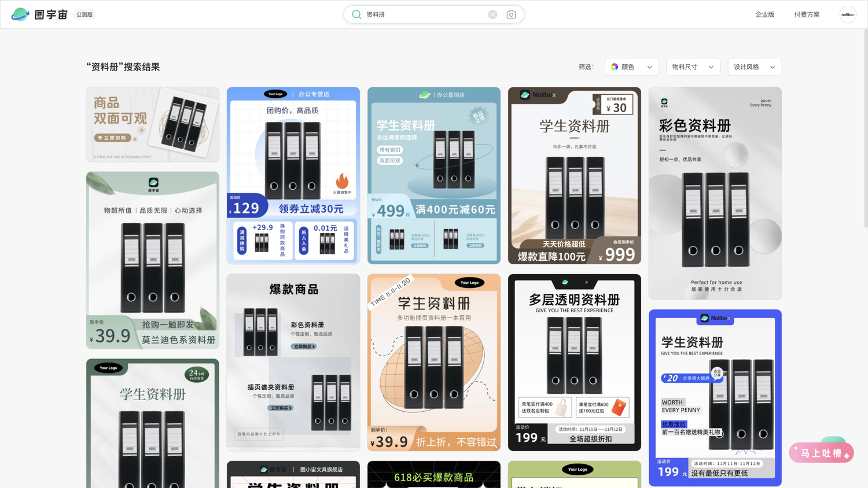
Task: Open image search via camera icon
Action: pyautogui.click(x=511, y=14)
